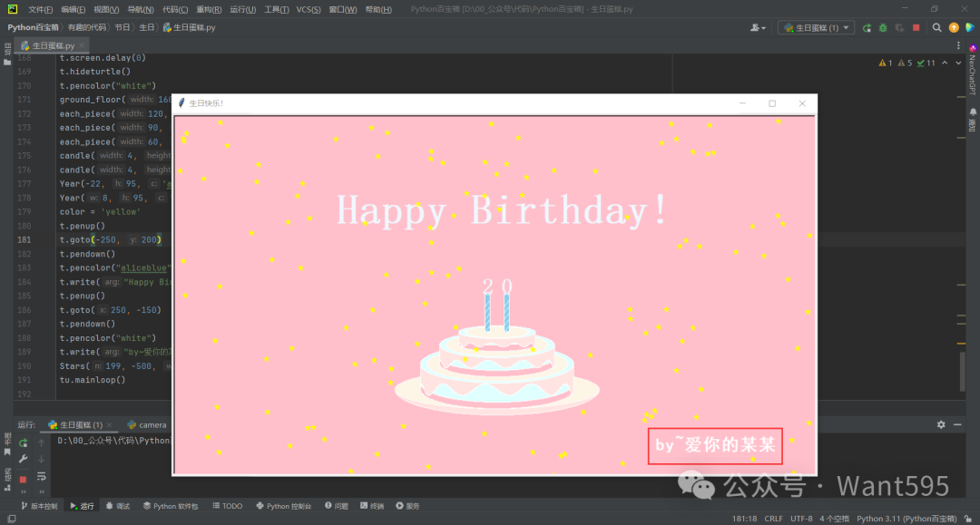This screenshot has height=525, width=980.
Task: Open the notifications bell panel
Action: (x=973, y=119)
